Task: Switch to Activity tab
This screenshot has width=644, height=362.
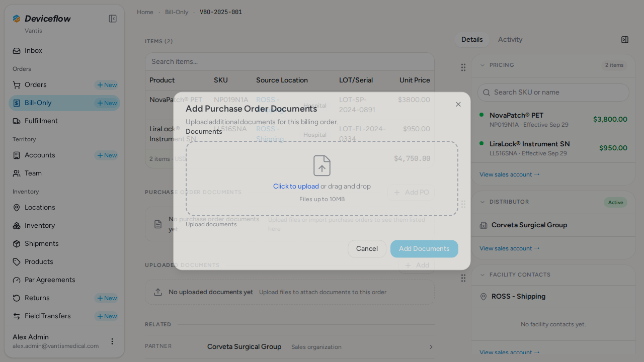Action: (x=510, y=40)
